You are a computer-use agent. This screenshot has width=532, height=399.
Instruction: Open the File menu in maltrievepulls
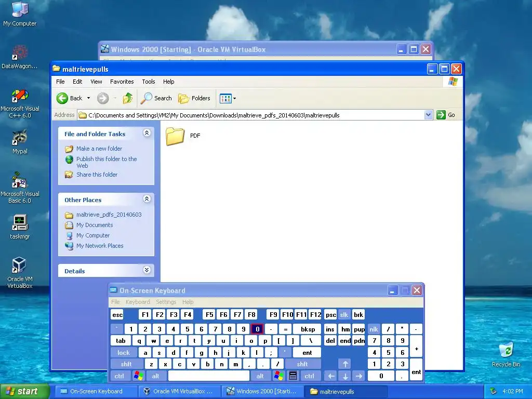point(60,82)
